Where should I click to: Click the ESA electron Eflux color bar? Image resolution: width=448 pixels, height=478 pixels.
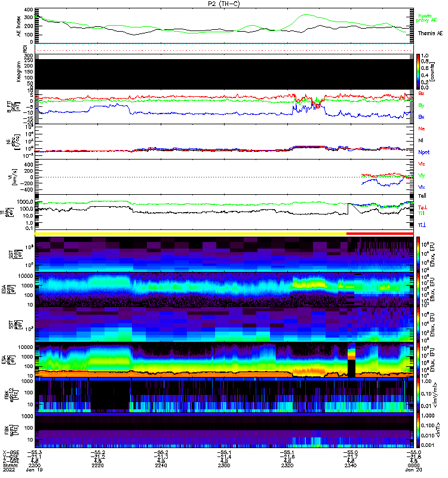pos(418,360)
